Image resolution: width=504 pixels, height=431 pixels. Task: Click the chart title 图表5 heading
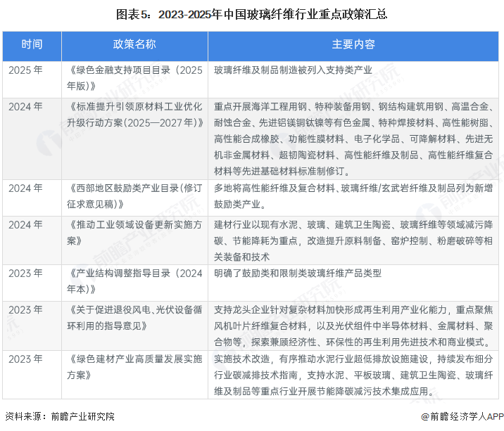tap(251, 13)
